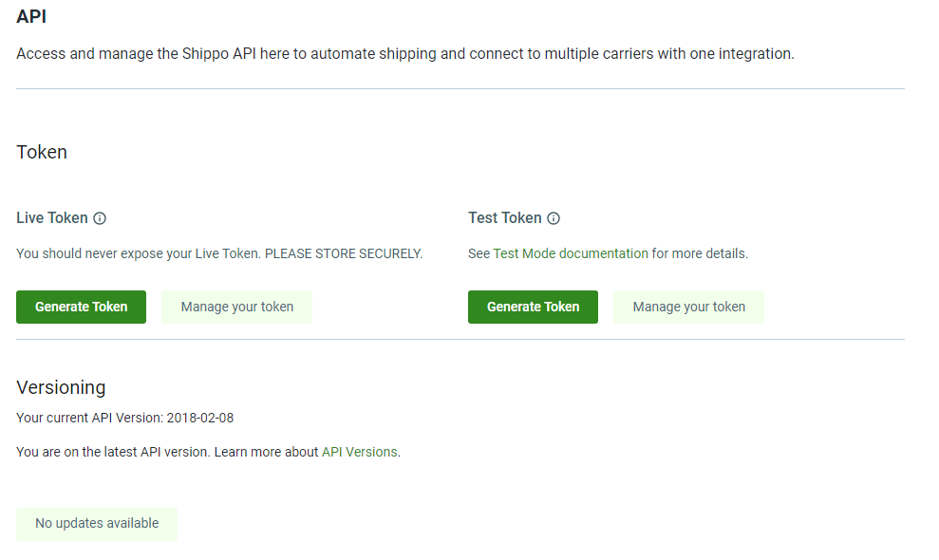Screen dimensions: 939x560
Task: Click the divider line above Versioning
Action: coord(460,339)
